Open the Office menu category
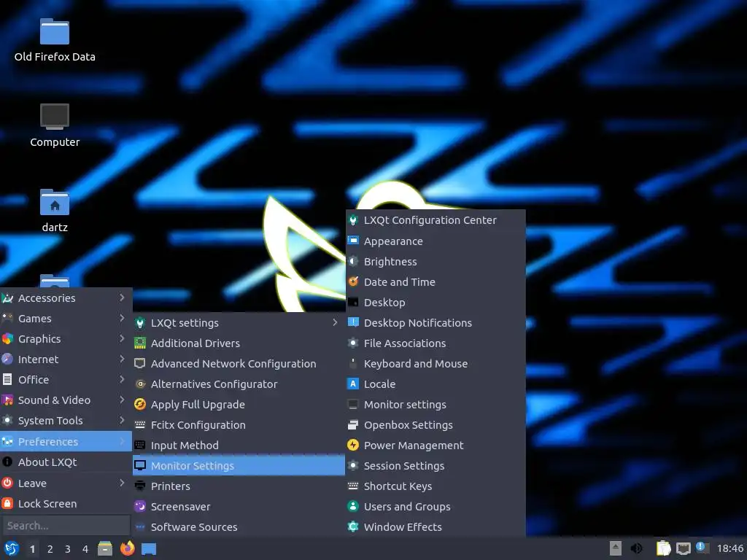747x560 pixels. click(x=66, y=379)
